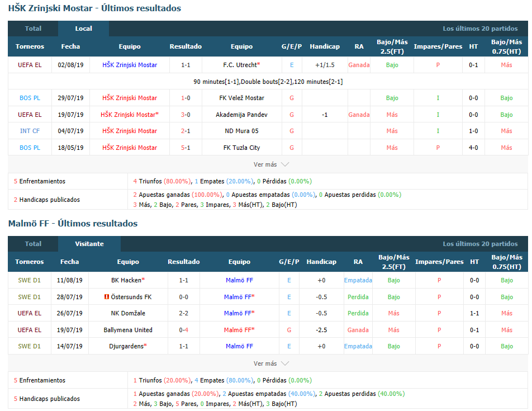Click the '90 minutes[1-1],Double bouts[2-2]' note row

(268, 82)
